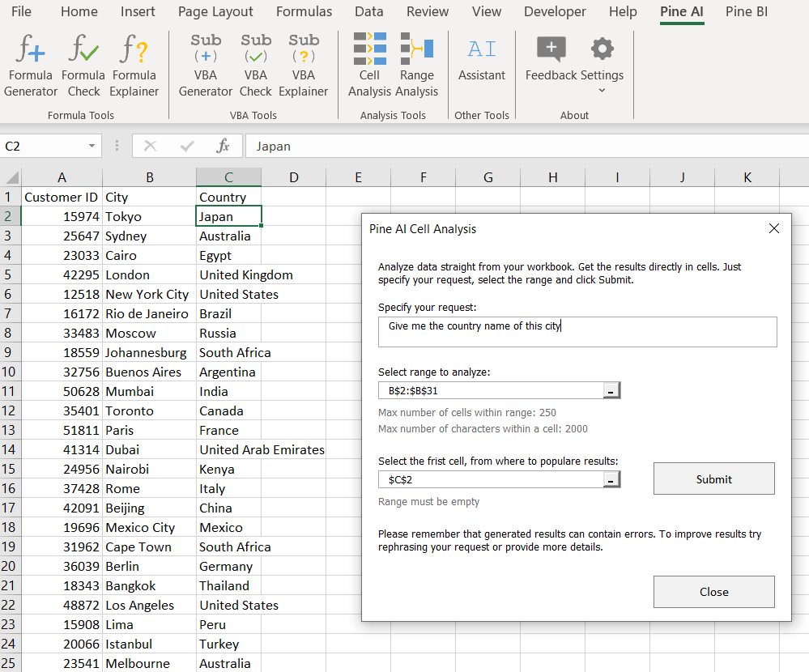Collapse the B$2:$B$31 range selector

(613, 389)
